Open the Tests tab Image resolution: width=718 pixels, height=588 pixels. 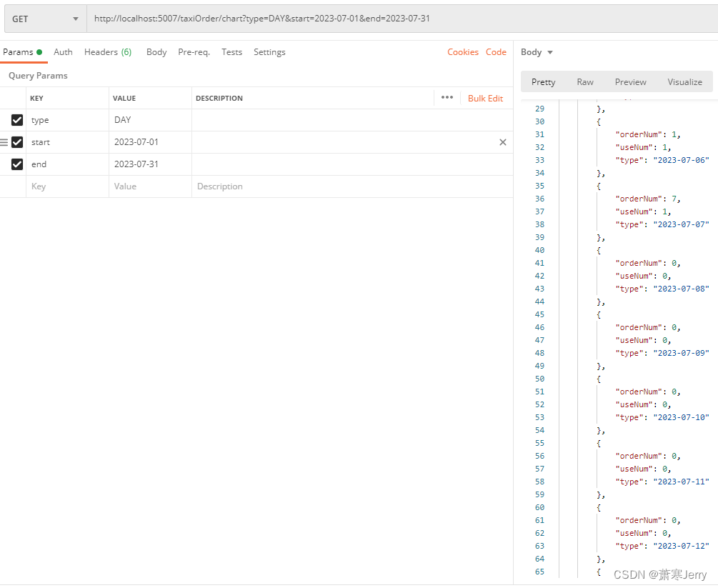tap(231, 52)
